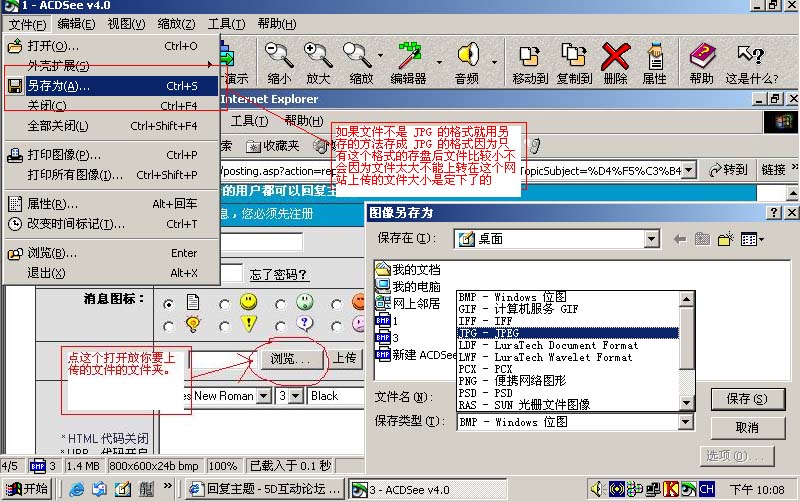Click the Start (开始) button

(x=27, y=489)
